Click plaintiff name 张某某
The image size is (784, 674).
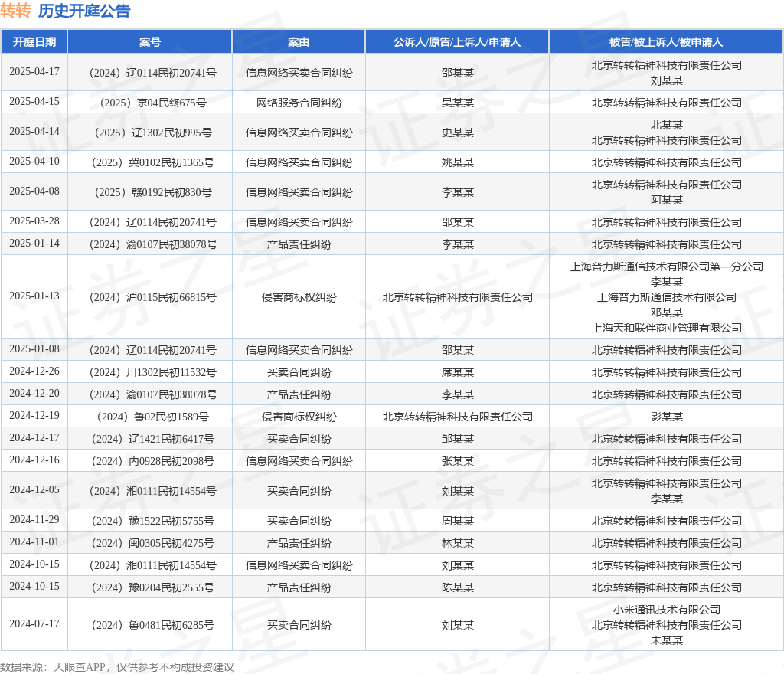[x=458, y=461]
